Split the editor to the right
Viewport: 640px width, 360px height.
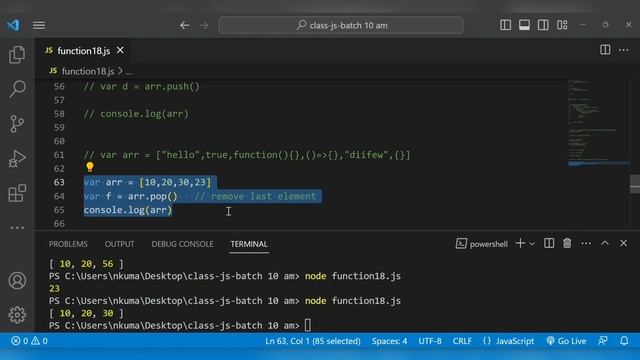605,50
